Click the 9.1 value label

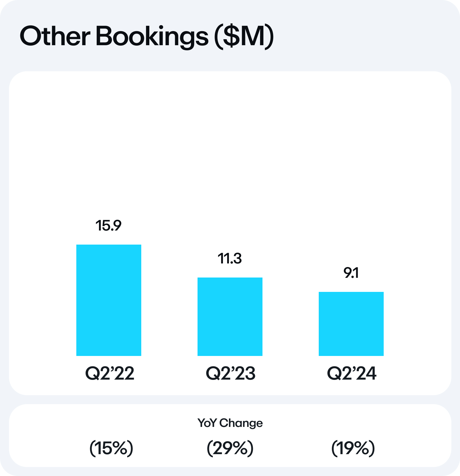351,273
